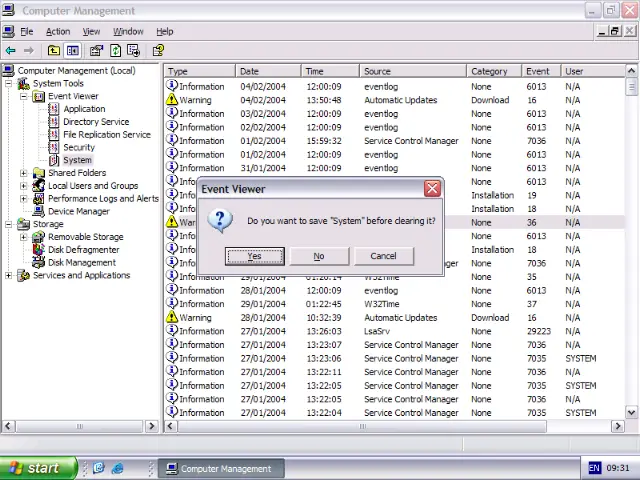
Task: Click the Shared Folders icon
Action: 38,173
